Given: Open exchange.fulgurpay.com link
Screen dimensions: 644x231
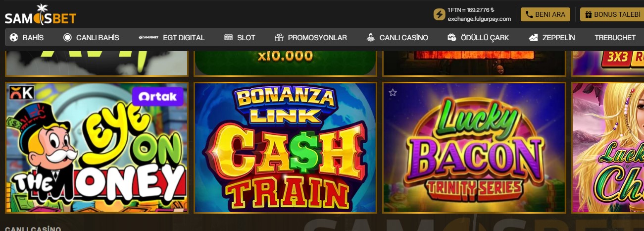Looking at the screenshot, I should [479, 19].
